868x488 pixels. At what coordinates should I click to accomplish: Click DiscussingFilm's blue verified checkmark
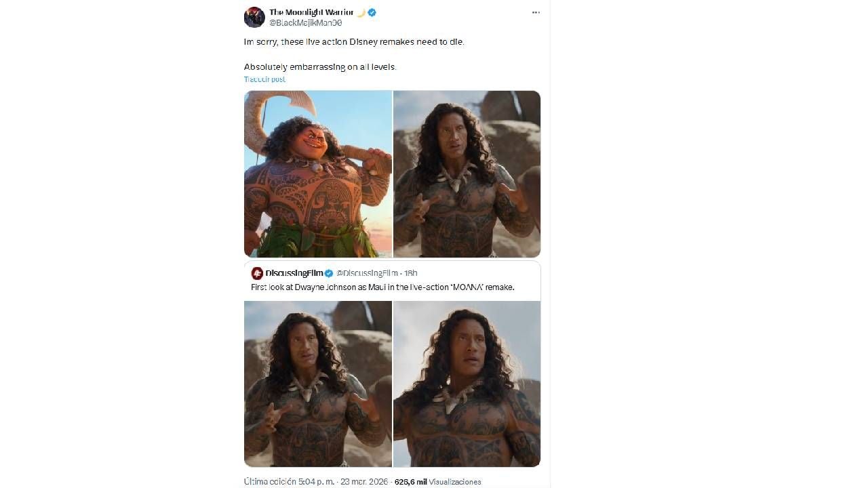[329, 273]
